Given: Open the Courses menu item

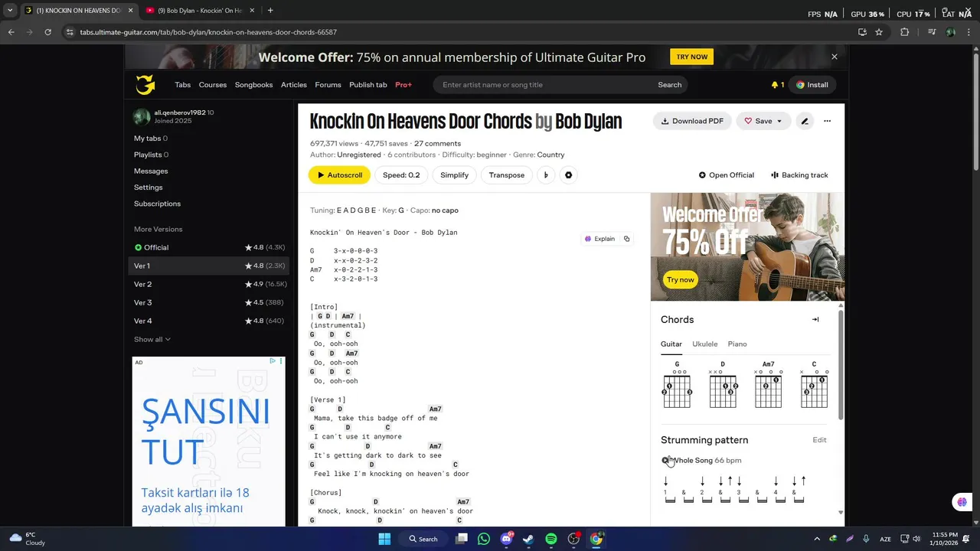Looking at the screenshot, I should [213, 85].
